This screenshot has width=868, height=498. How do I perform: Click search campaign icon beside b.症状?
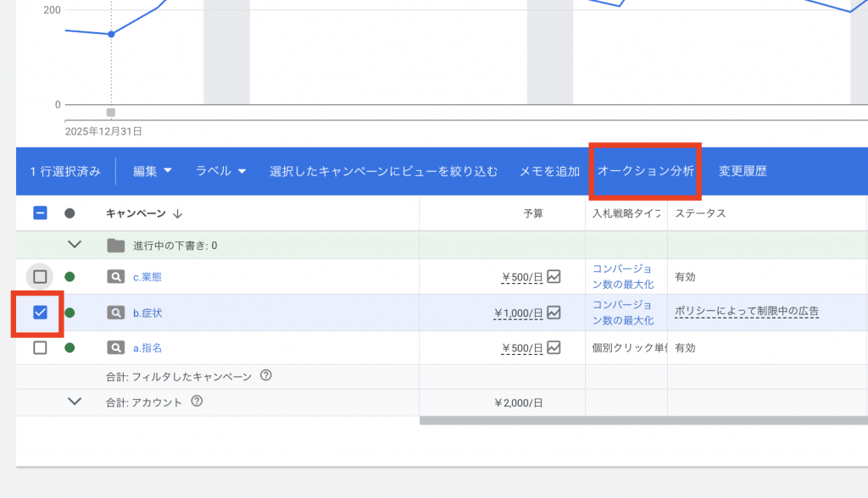coord(115,313)
